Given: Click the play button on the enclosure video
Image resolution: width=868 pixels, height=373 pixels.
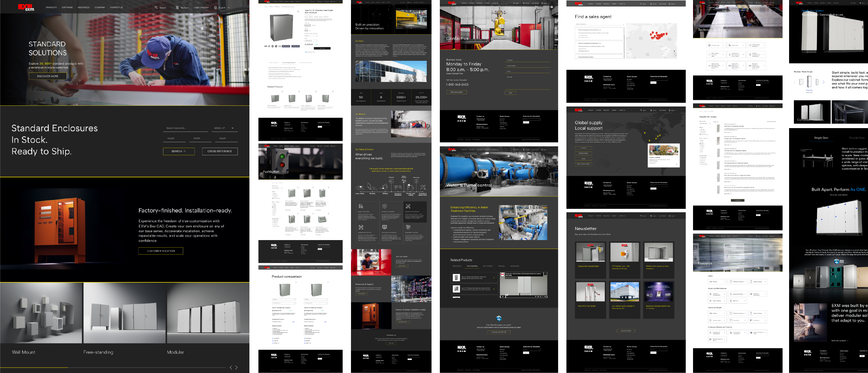Looking at the screenshot, I should coord(503,296).
